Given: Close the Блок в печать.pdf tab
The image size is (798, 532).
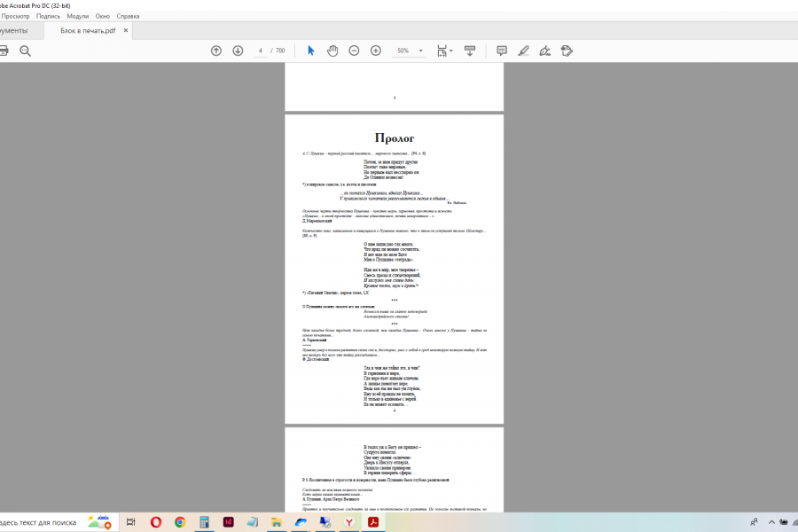Looking at the screenshot, I should tap(126, 30).
